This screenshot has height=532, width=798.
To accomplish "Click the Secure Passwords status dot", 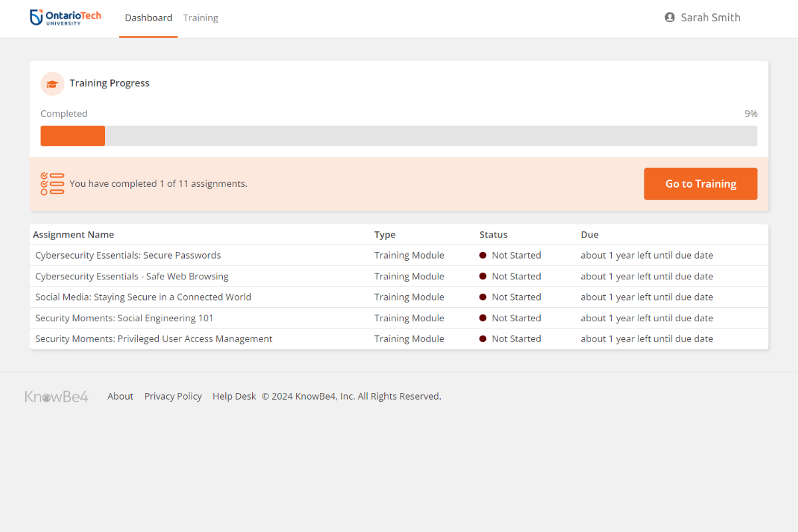I will 483,255.
